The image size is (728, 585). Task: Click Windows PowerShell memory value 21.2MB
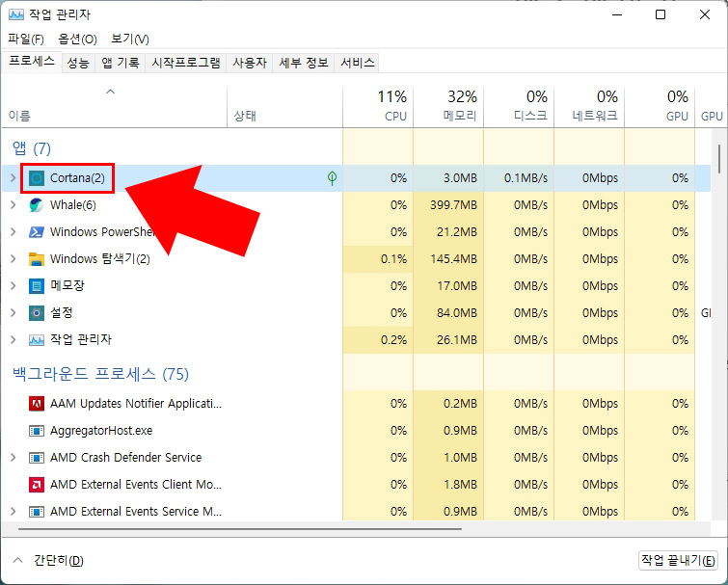point(457,232)
